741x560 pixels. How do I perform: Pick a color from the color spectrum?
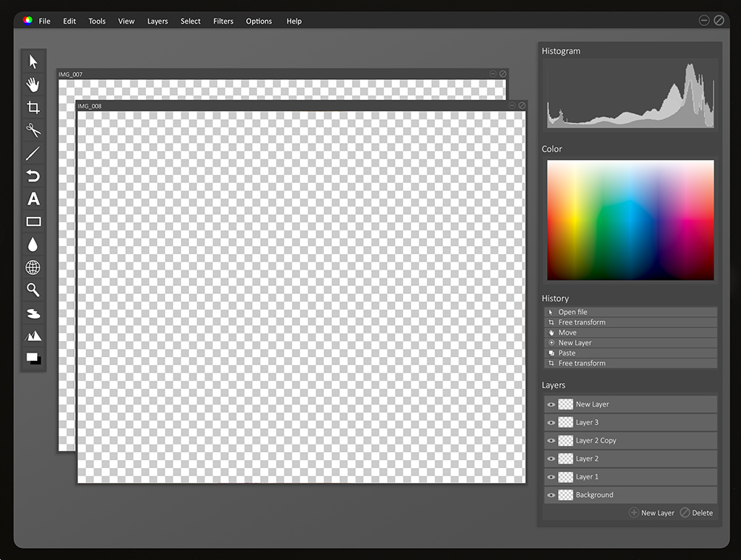point(630,220)
